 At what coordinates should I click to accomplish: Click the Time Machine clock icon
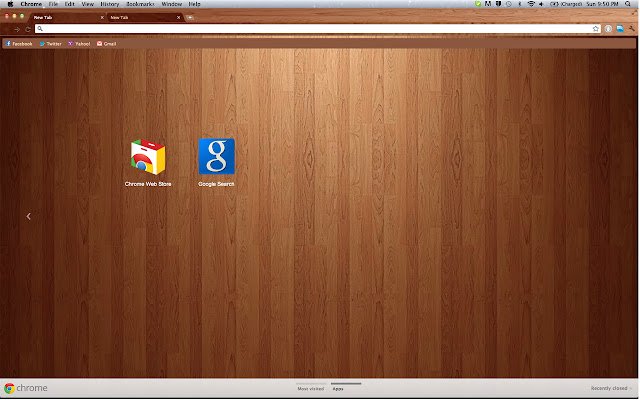509,4
